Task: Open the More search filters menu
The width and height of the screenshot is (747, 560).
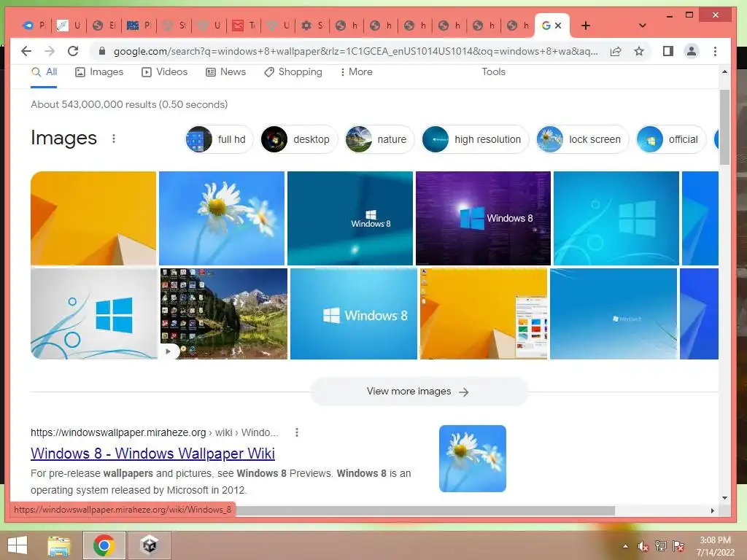Action: (356, 72)
